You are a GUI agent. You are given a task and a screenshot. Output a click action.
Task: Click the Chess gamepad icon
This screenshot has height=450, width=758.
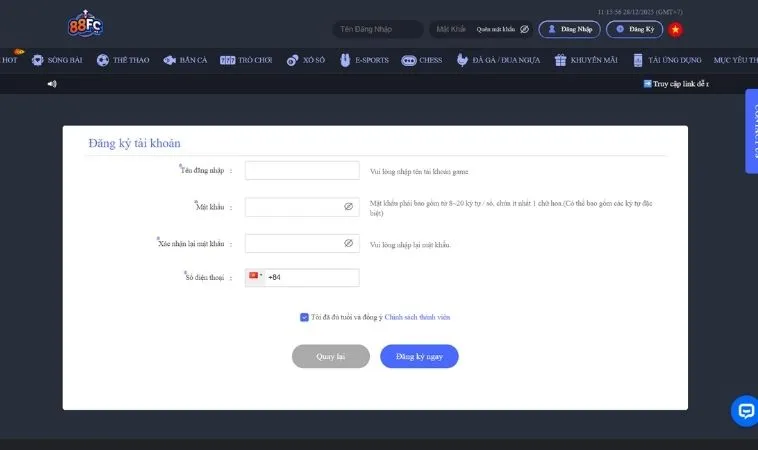pyautogui.click(x=408, y=60)
